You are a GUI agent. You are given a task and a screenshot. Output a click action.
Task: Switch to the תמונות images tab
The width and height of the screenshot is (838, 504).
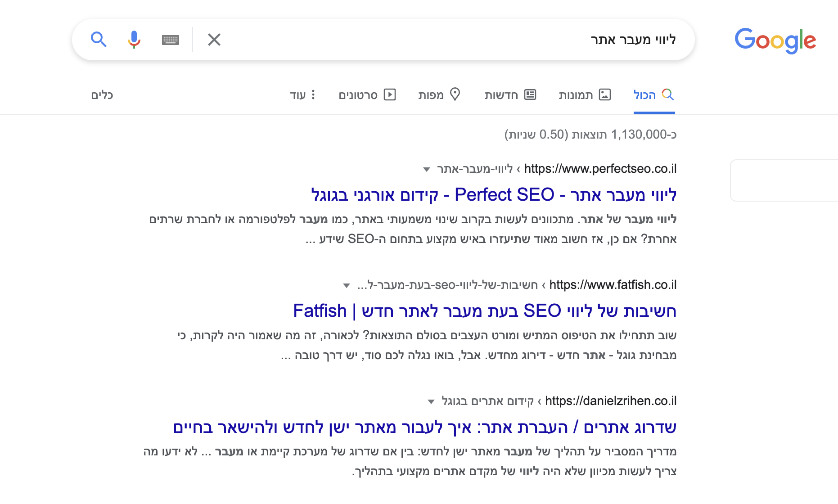click(x=585, y=94)
